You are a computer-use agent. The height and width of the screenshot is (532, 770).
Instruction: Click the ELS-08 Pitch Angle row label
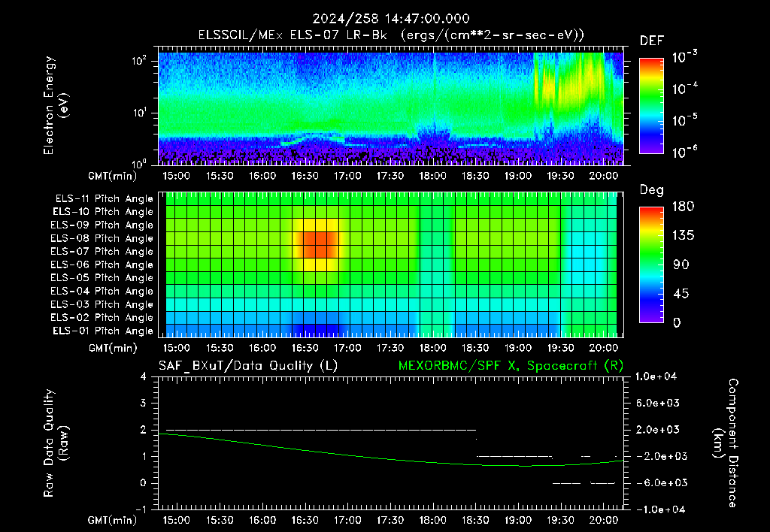click(102, 238)
